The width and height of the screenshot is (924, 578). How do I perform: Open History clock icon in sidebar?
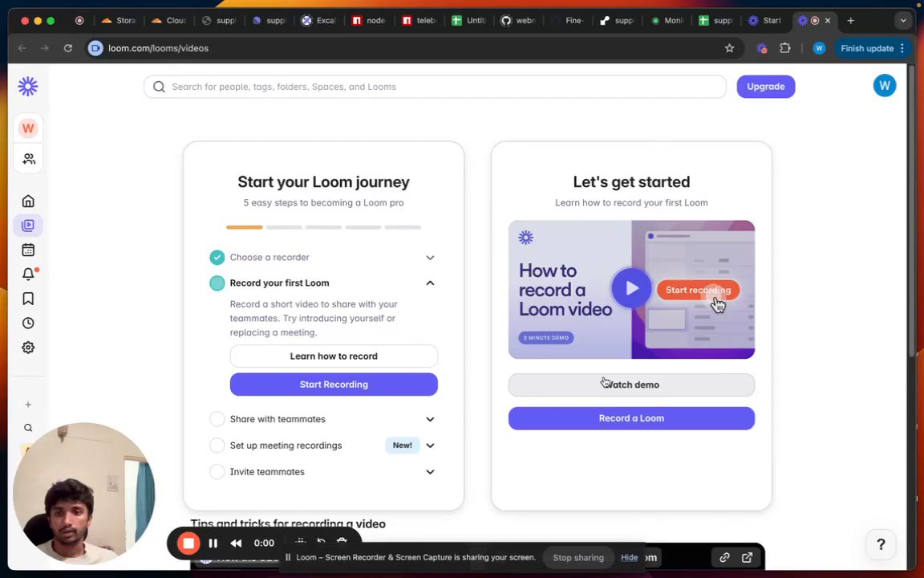(28, 324)
